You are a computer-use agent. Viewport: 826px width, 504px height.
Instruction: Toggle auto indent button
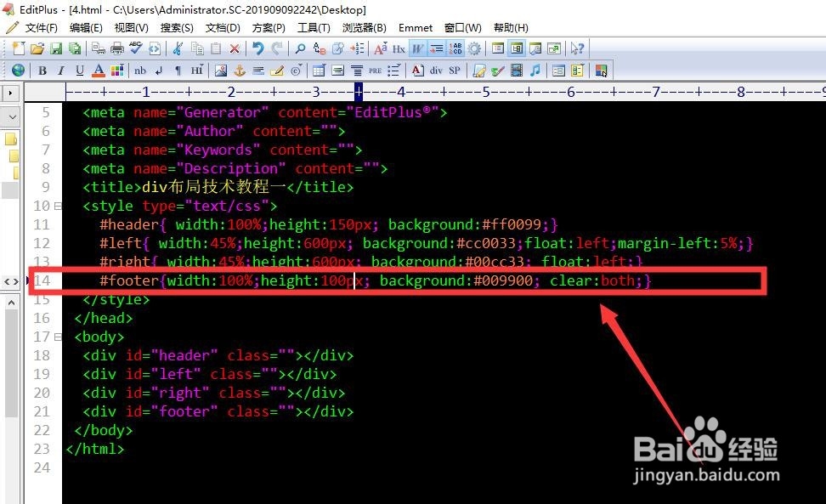point(436,49)
